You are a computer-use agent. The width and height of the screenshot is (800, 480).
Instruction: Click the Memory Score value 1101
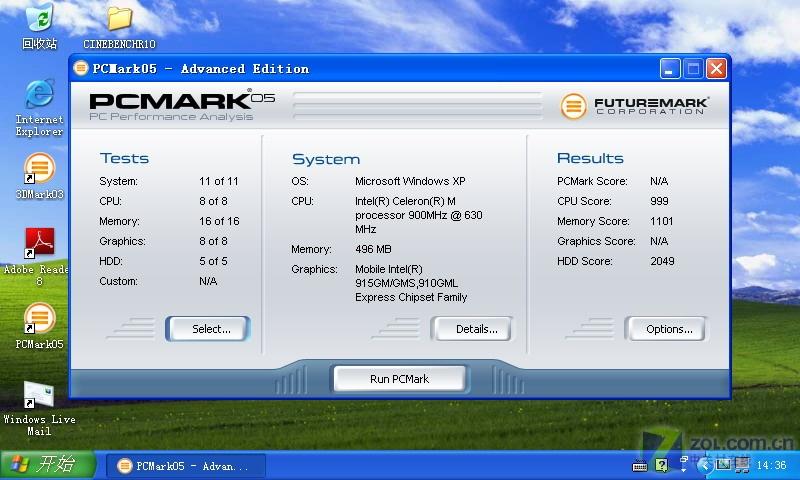pyautogui.click(x=662, y=221)
